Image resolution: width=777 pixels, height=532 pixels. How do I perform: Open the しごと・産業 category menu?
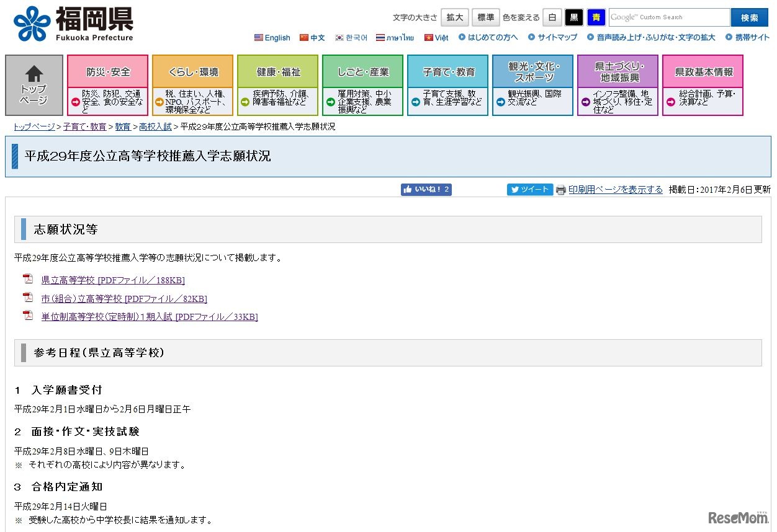coord(362,71)
